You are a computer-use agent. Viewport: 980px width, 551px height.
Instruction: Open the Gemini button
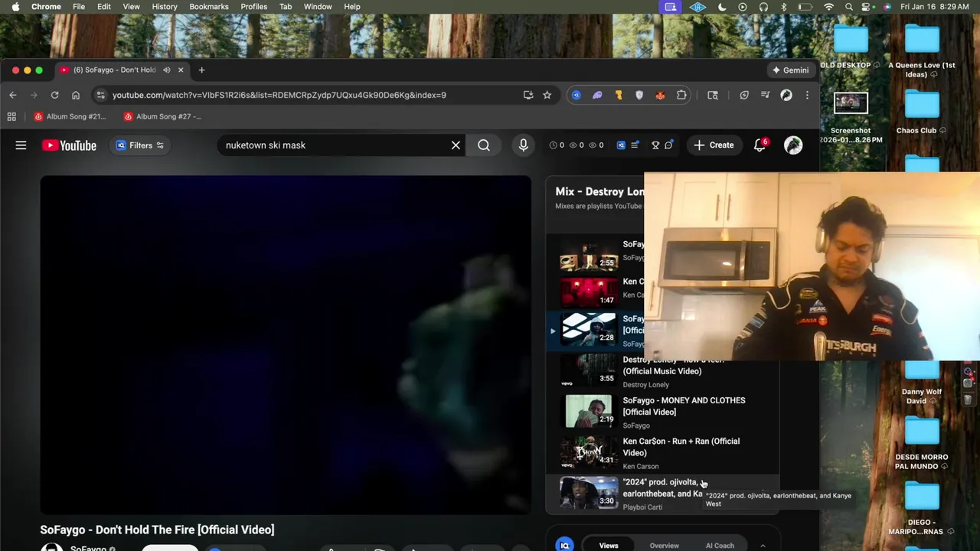[x=790, y=70]
